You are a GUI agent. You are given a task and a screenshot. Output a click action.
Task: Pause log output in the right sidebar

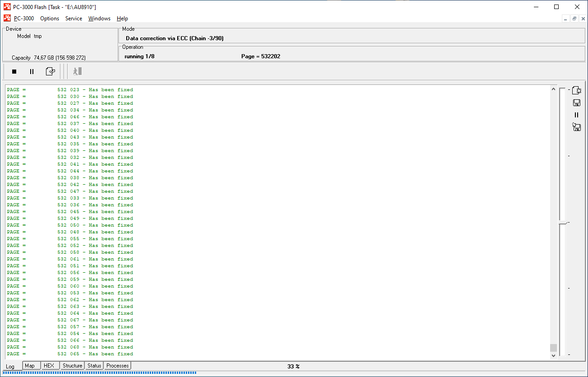576,115
